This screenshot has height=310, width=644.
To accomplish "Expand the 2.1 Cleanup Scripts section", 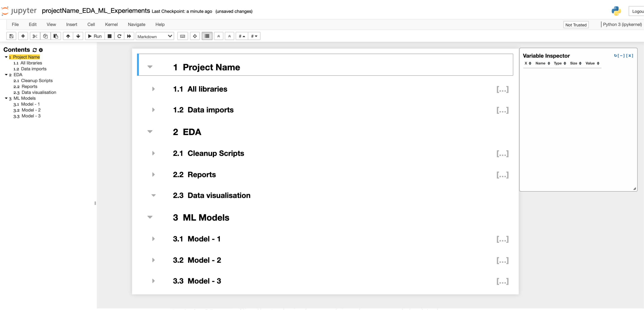I will point(153,153).
